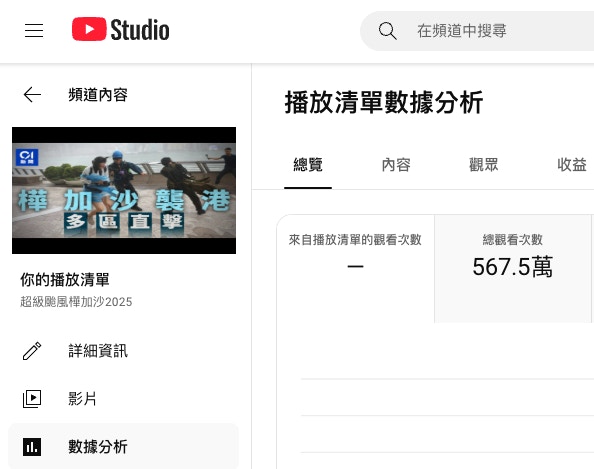The image size is (594, 469).
Task: Open the 樺加沙襲港 playlist thumbnail
Action: (124, 190)
